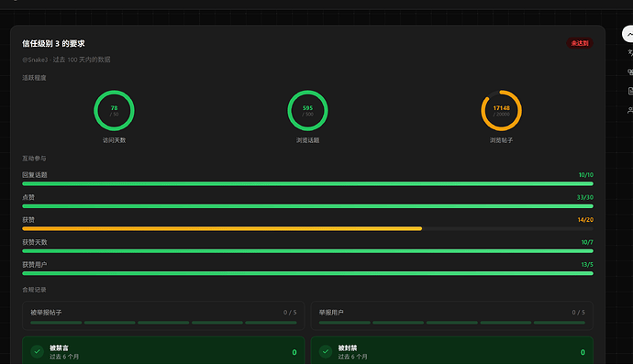Click the 回复话题 green progress bar
The height and width of the screenshot is (364, 633).
pos(307,183)
